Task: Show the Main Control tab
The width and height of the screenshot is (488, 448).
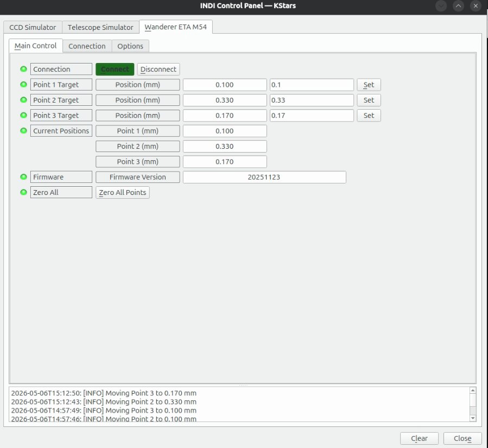Action: click(35, 46)
